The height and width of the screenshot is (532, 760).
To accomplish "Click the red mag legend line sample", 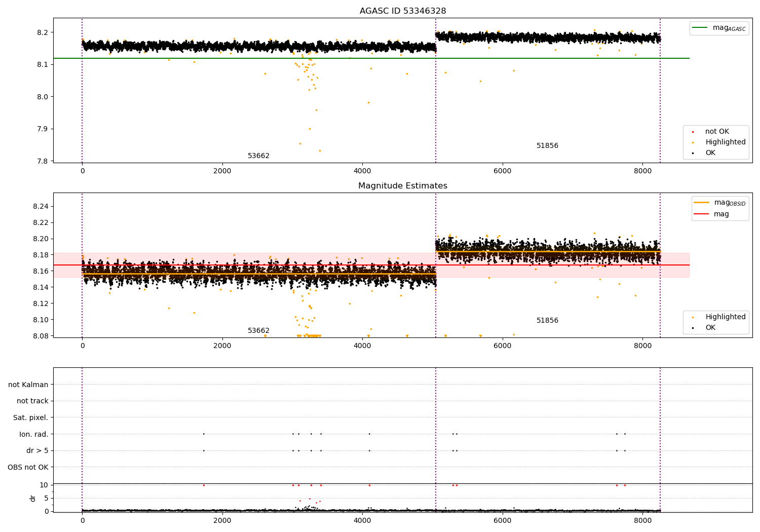I will 702,214.
